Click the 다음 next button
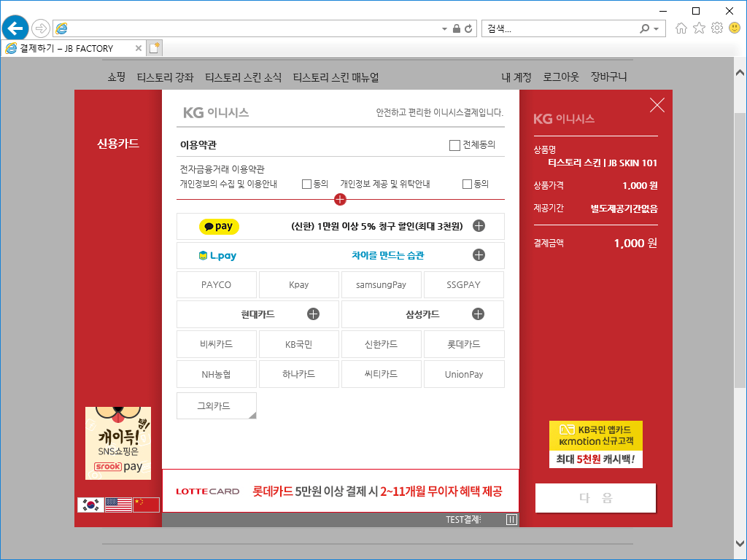 pyautogui.click(x=595, y=498)
